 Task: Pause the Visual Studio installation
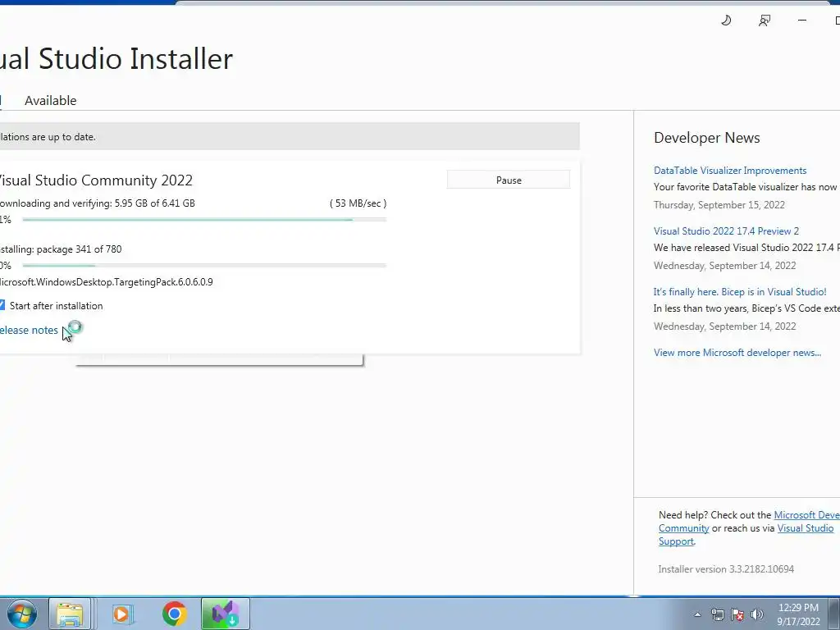[509, 180]
